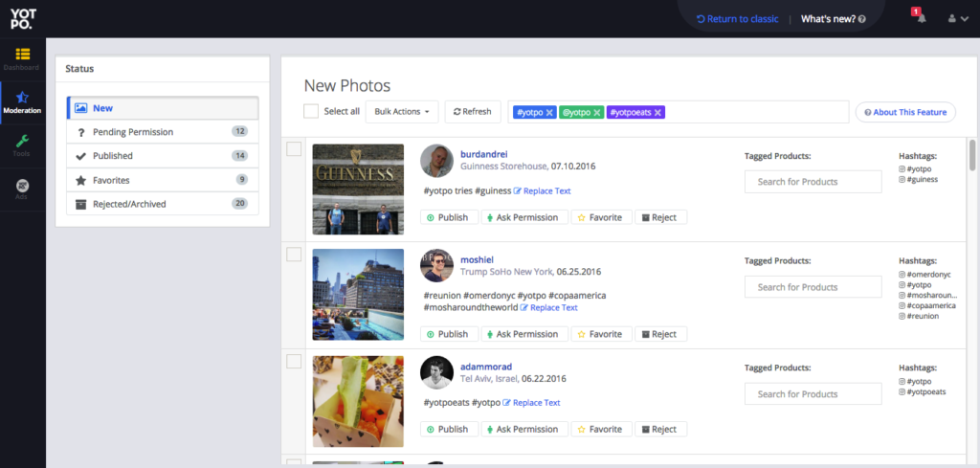The width and height of the screenshot is (980, 468).
Task: Remove the #yotpoeats tag filter
Action: point(658,112)
